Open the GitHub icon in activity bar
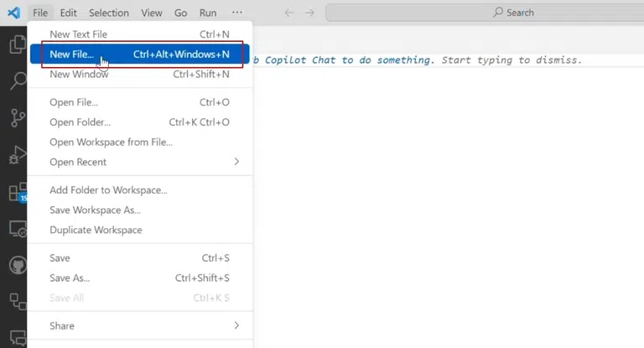Viewport: 644px width, 348px height. [16, 265]
